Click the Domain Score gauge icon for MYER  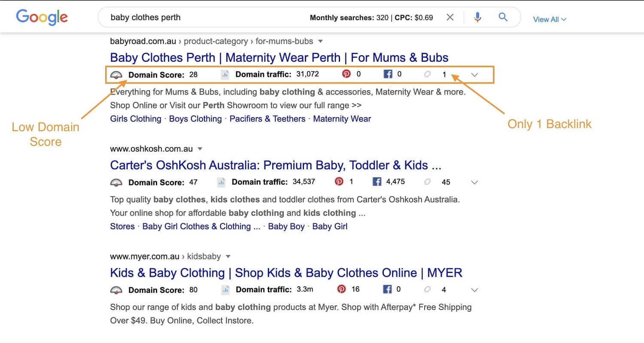click(116, 290)
